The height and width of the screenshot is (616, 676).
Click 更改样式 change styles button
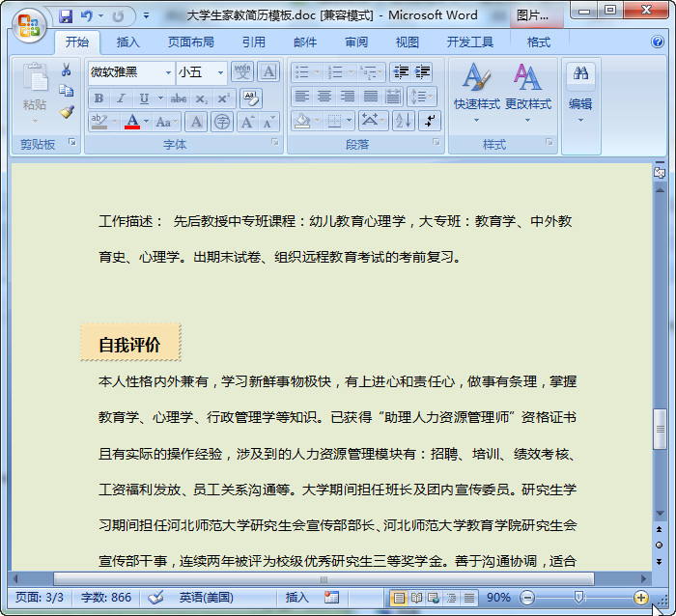[528, 93]
